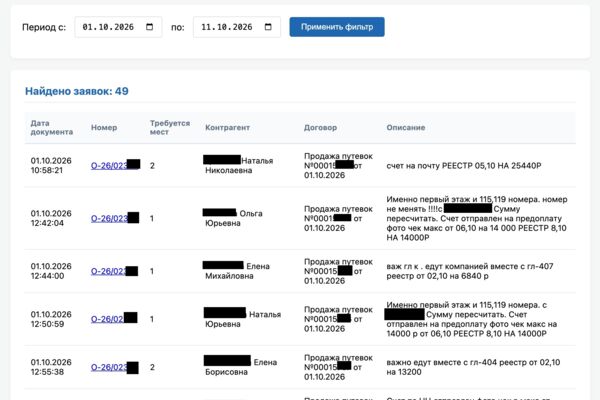
Task: Select date cell 01.10.2026 12:44:00
Action: point(51,271)
